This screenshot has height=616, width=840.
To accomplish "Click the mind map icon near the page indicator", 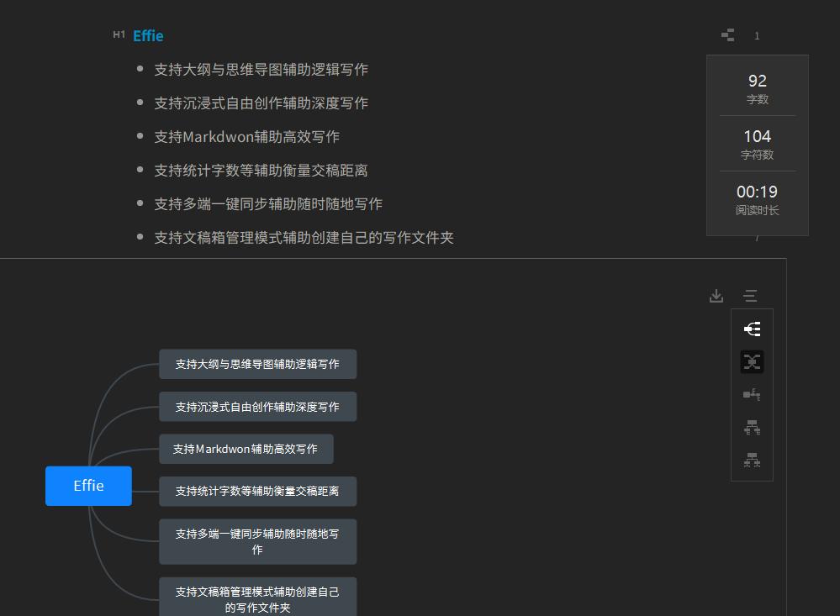I will point(727,35).
